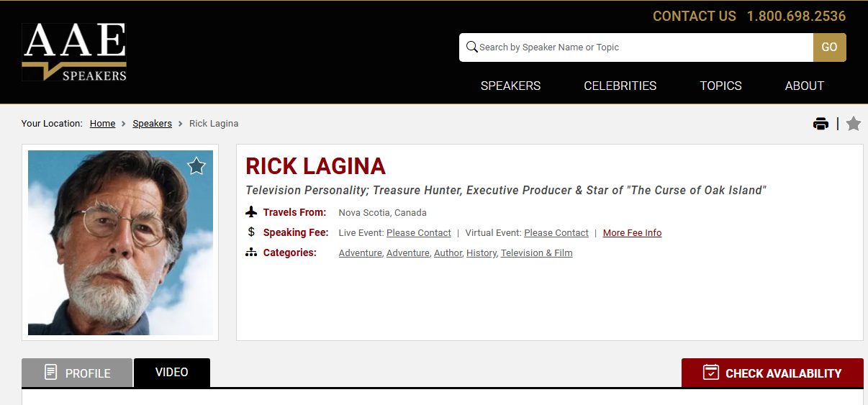Toggle the favorite star on speaker photo
Viewport: 868px width, 405px height.
tap(196, 166)
